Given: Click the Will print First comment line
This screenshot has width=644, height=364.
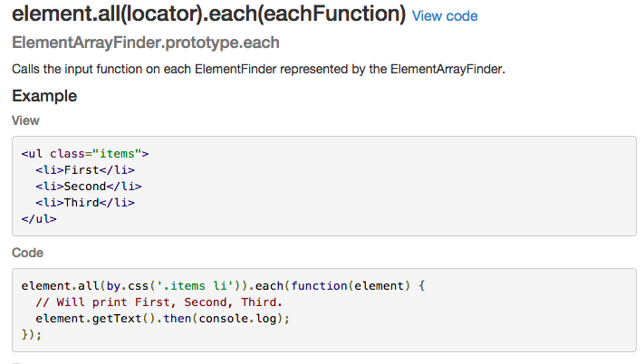Looking at the screenshot, I should pos(159,302).
